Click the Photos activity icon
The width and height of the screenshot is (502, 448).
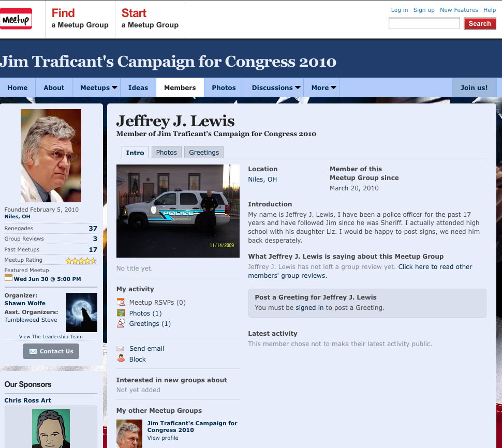coord(121,313)
